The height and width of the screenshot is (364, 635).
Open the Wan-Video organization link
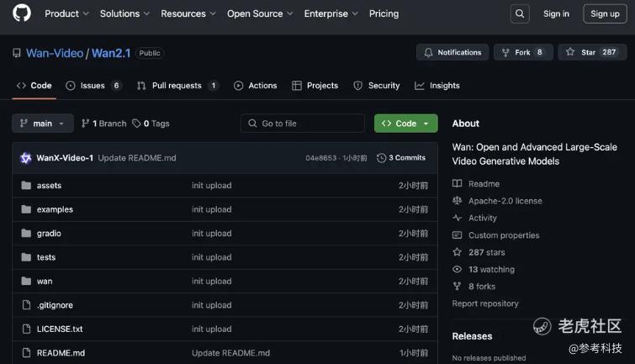pyautogui.click(x=55, y=53)
